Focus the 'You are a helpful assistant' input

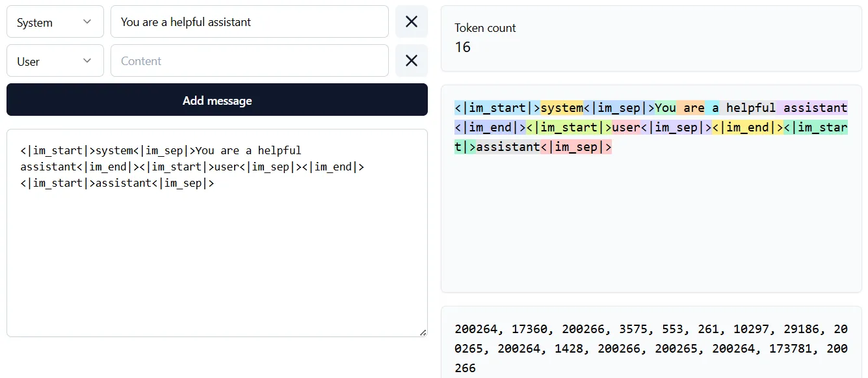click(249, 22)
